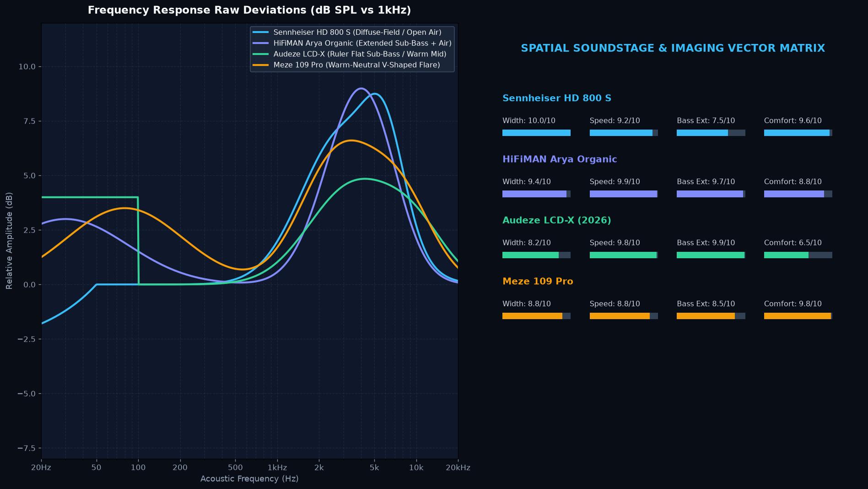Click the Meze 109 Pro legend entry

[346, 65]
